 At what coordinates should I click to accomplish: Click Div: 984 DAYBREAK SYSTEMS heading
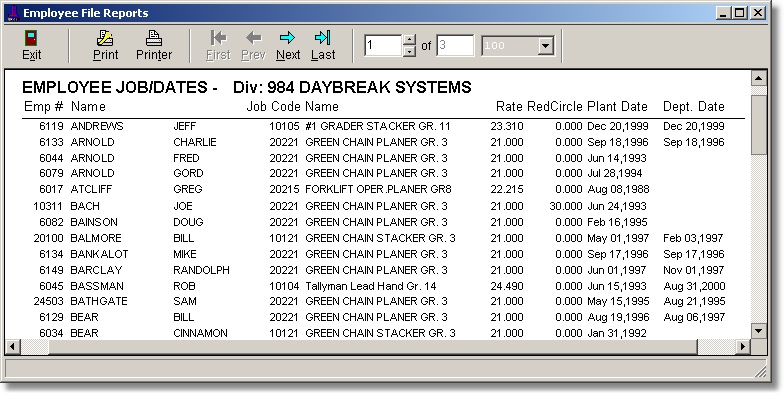pos(352,88)
